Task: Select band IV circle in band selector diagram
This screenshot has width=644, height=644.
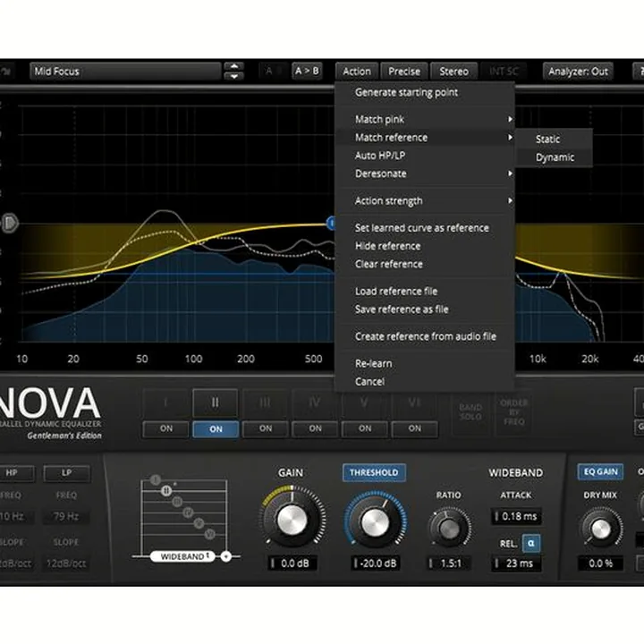Action: 188,513
